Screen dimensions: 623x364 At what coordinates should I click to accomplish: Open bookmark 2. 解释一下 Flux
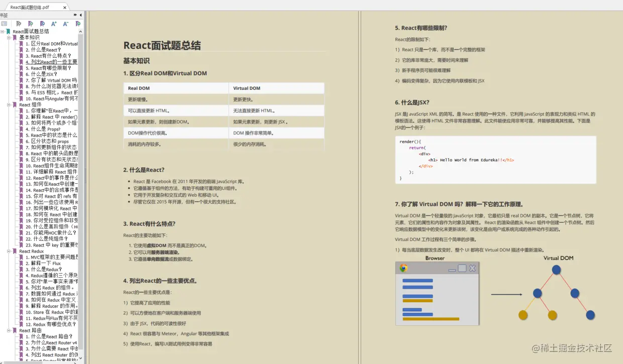[43, 264]
